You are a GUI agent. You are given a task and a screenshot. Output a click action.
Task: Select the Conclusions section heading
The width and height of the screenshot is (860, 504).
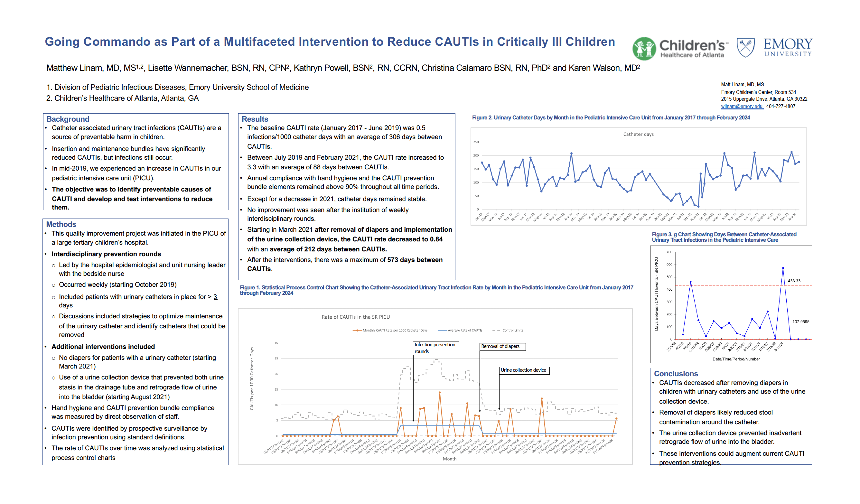coord(676,373)
